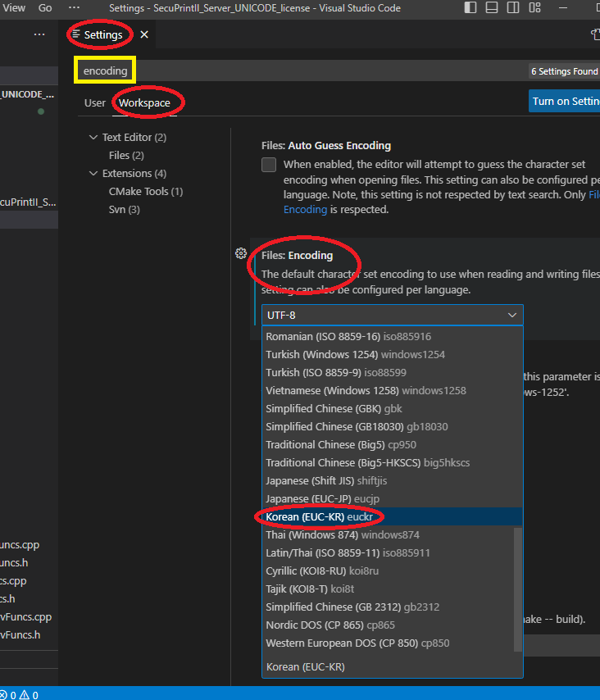Open the ellipsis menu in the title bar
600x700 pixels.
75,7
